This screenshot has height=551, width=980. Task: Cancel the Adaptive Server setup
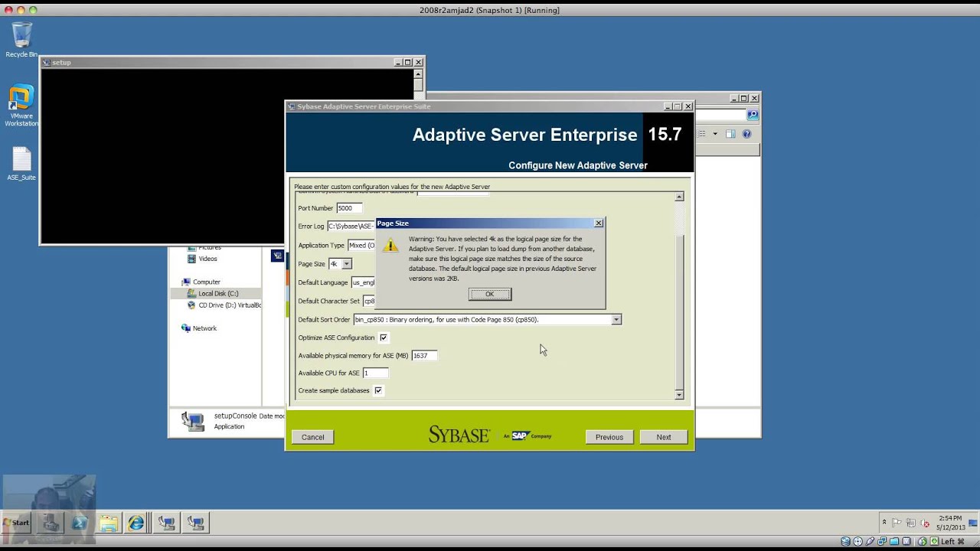coord(312,437)
